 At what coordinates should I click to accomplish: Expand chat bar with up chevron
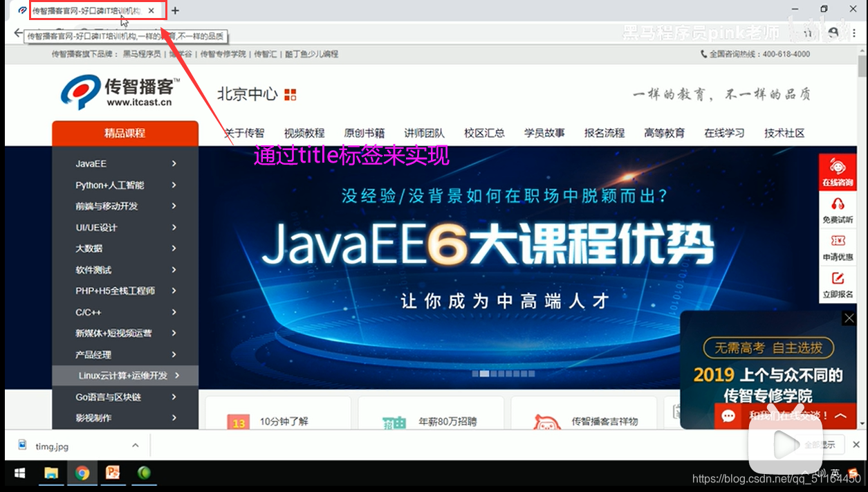click(x=840, y=416)
